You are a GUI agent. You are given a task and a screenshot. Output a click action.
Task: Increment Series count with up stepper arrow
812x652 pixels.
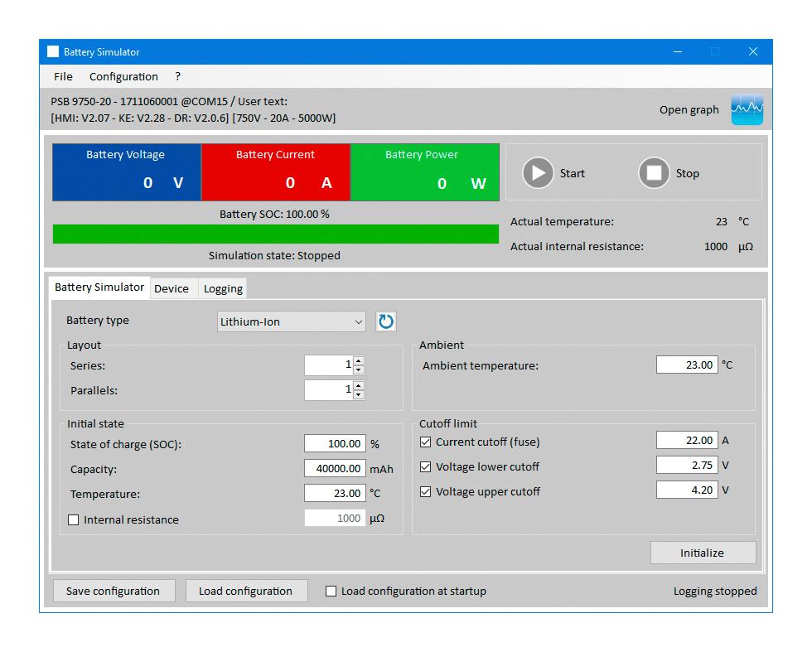point(358,360)
